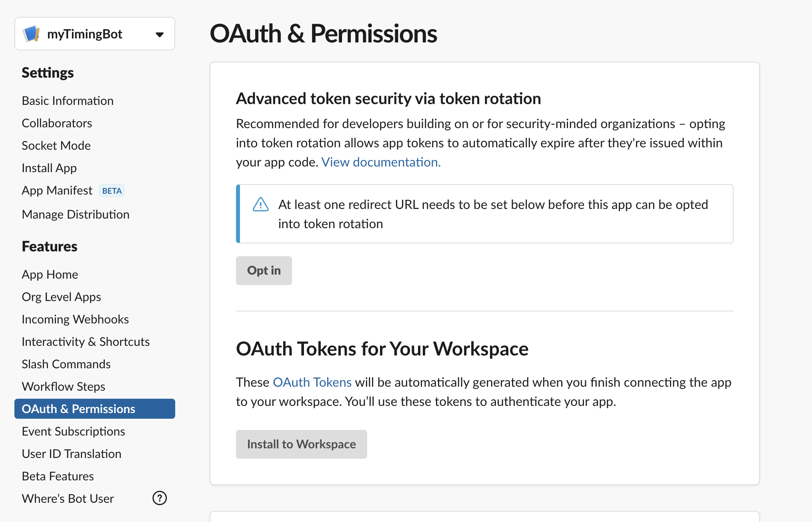Viewport: 812px width, 522px height.
Task: Select Install App in sidebar
Action: point(49,168)
